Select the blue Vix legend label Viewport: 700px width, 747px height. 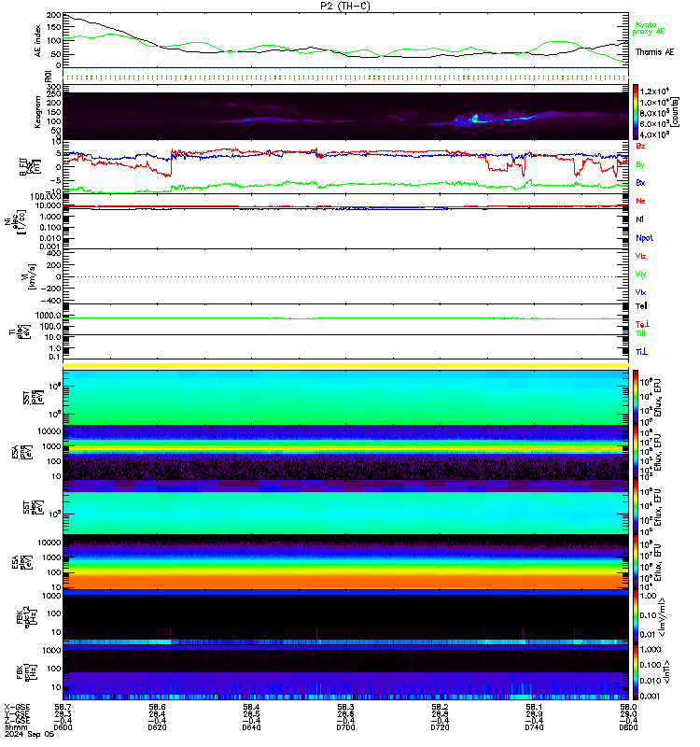640,292
